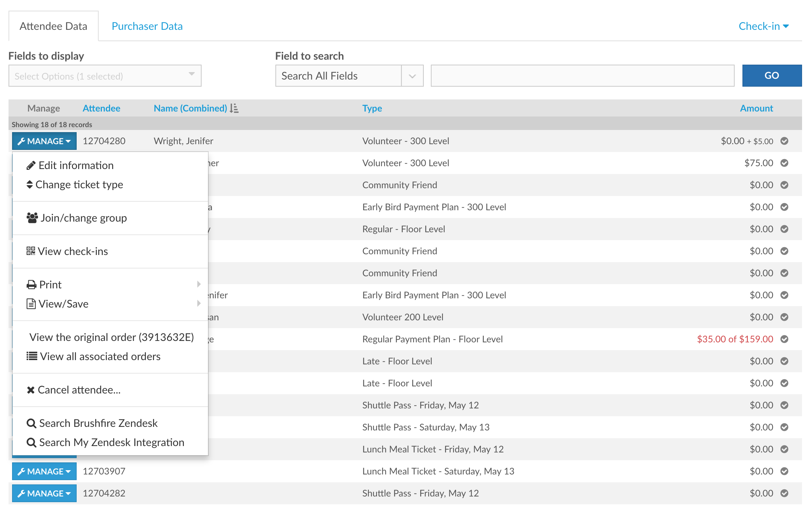Choose Change ticket type
This screenshot has height=505, width=812.
[x=110, y=185]
